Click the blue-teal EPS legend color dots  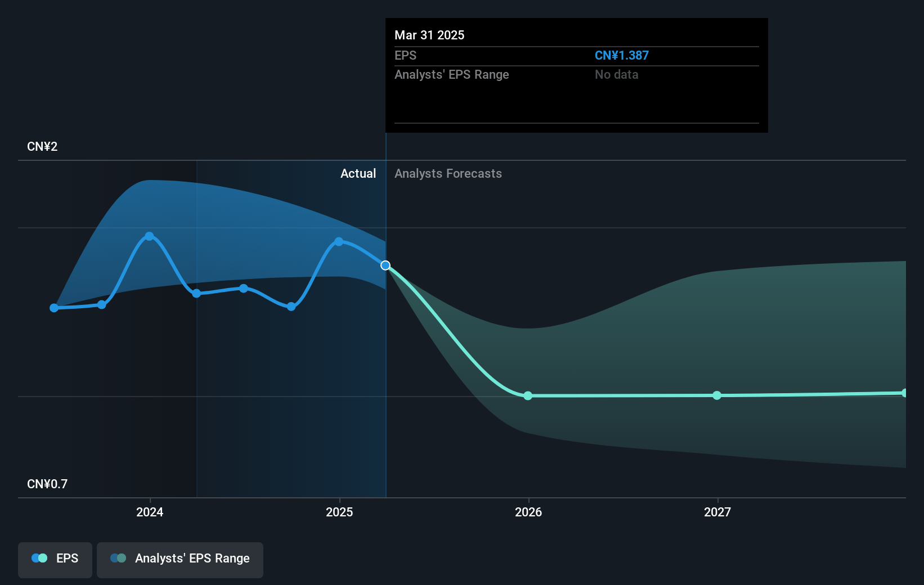[39, 558]
